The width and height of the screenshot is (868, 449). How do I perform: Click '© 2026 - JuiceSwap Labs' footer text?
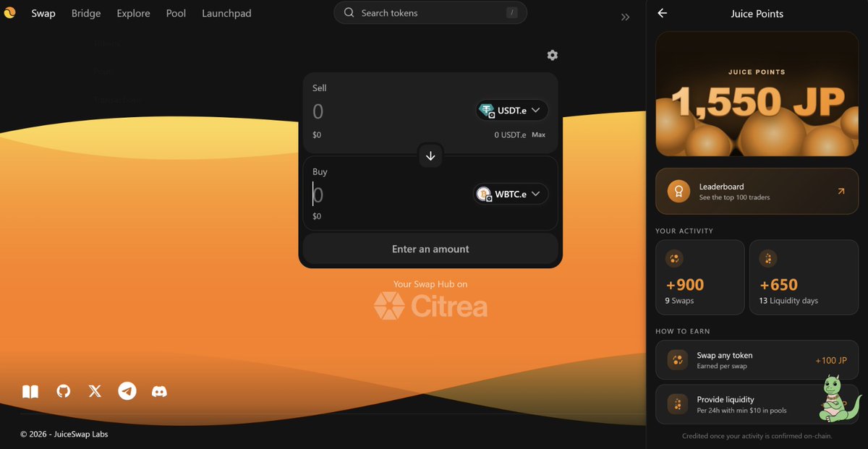[64, 434]
